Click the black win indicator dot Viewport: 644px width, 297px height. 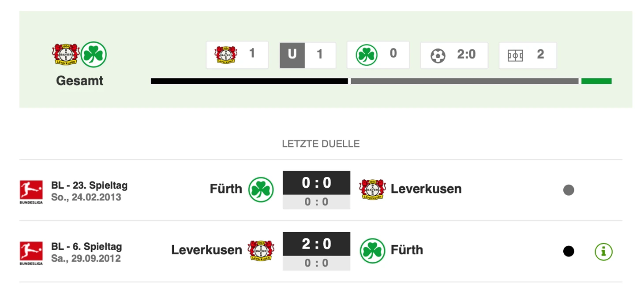(x=569, y=252)
